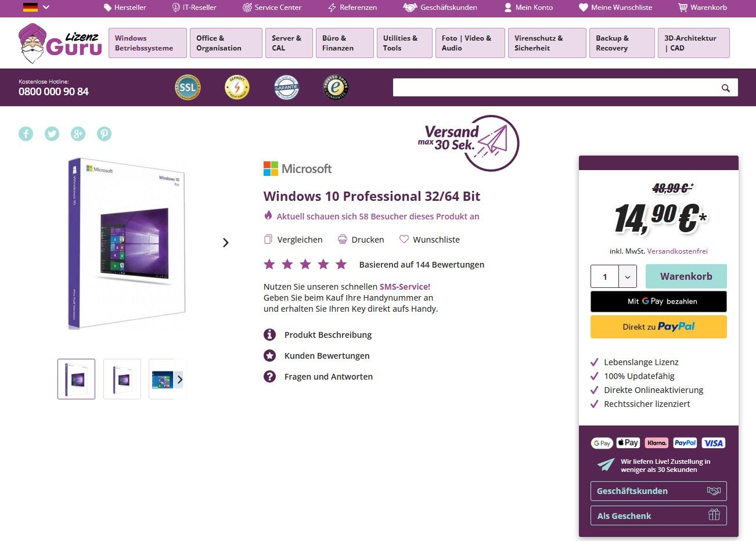
Task: Toggle Vergleichen for this product
Action: [x=293, y=240]
